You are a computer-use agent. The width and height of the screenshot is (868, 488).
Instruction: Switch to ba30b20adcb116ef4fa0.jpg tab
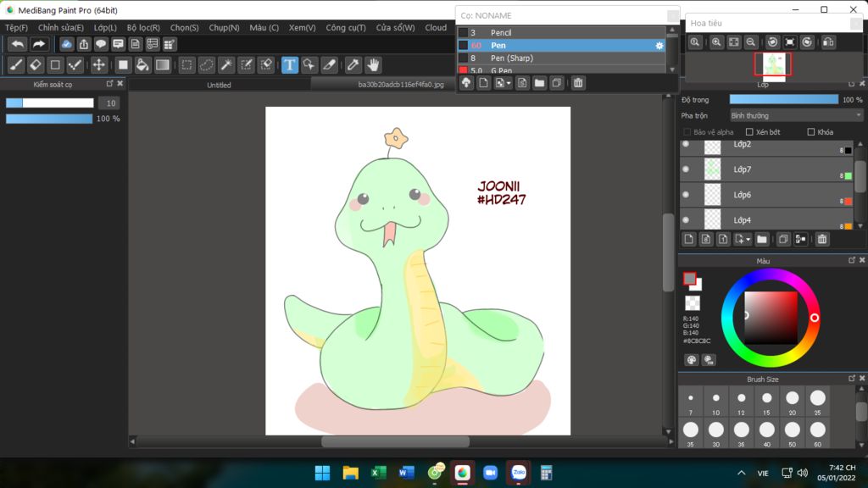click(x=401, y=85)
